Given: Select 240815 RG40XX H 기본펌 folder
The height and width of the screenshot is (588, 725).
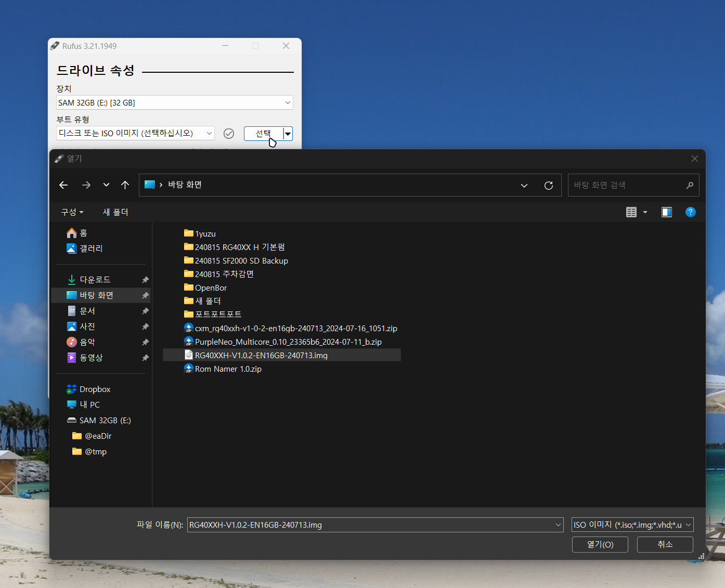Looking at the screenshot, I should coord(235,247).
